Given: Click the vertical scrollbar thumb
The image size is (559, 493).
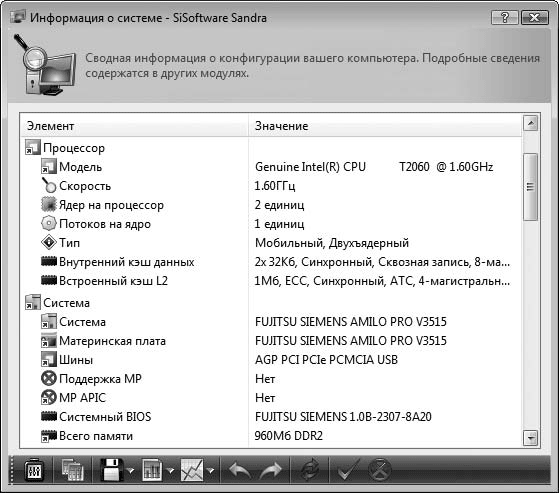Looking at the screenshot, I should tap(530, 187).
